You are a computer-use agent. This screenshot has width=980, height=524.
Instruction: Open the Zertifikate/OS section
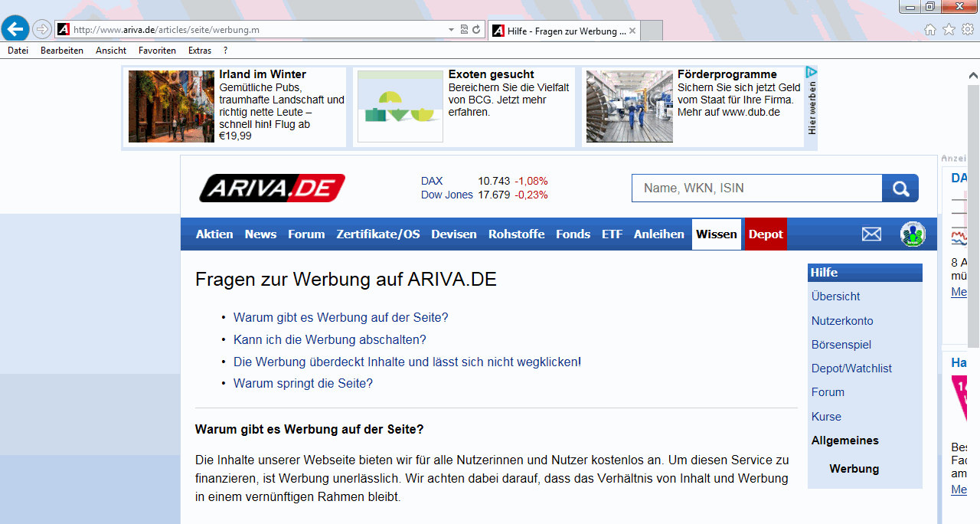pyautogui.click(x=378, y=234)
